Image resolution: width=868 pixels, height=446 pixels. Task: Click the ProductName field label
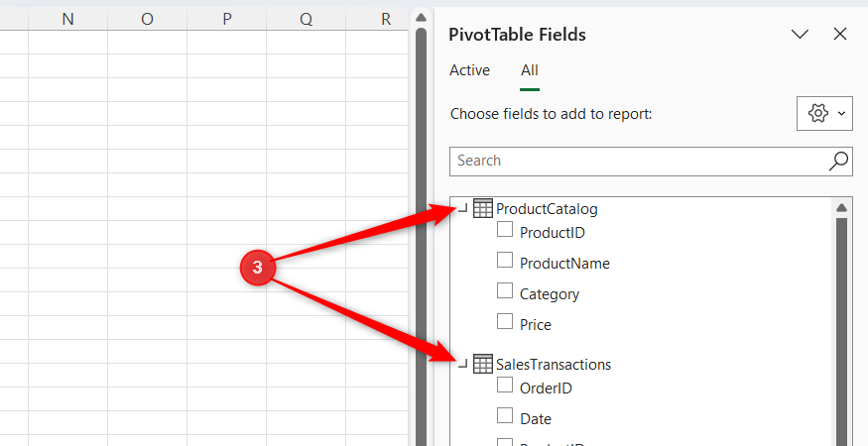pyautogui.click(x=564, y=264)
